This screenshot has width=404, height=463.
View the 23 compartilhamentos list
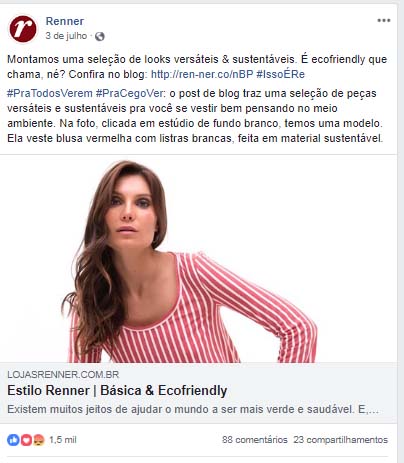click(341, 440)
